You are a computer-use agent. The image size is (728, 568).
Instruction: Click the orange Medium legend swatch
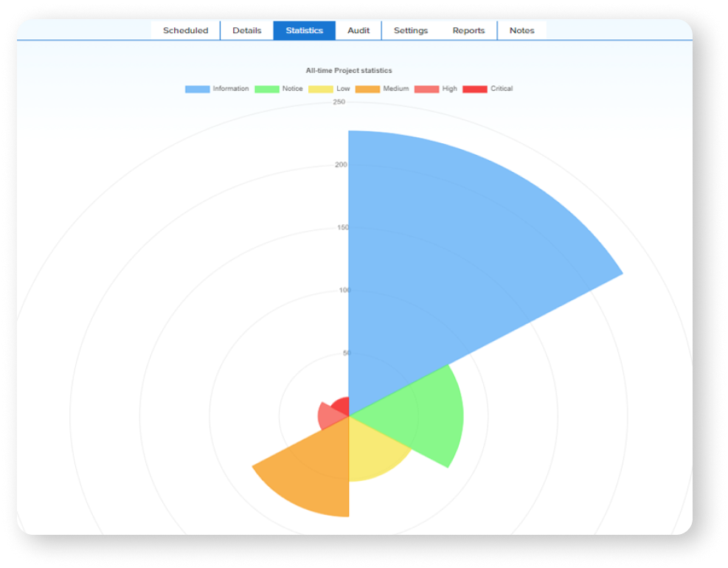pyautogui.click(x=367, y=89)
